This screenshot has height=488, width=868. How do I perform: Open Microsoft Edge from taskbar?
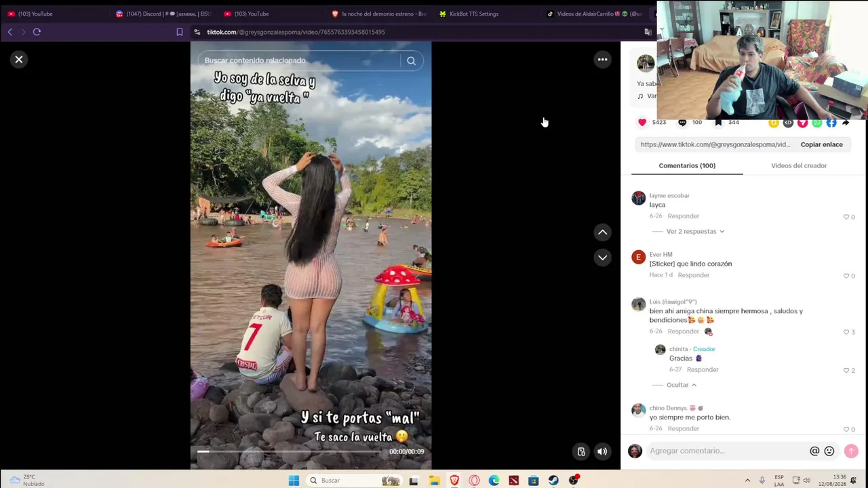point(494,481)
